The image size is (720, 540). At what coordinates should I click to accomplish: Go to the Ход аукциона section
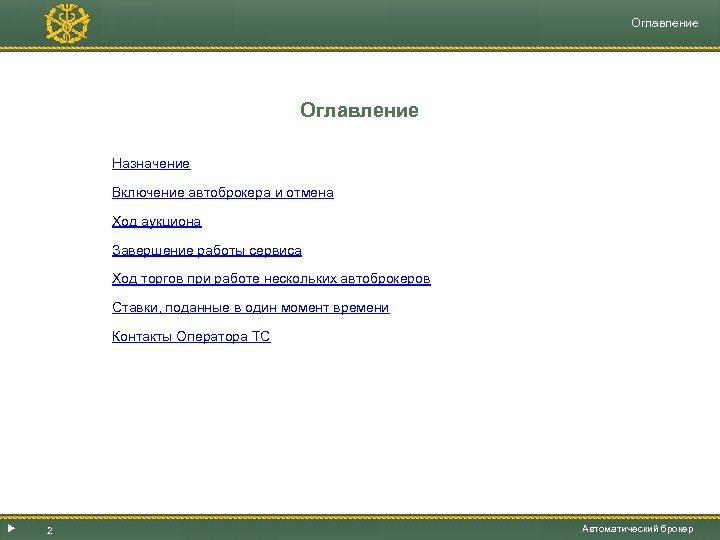[157, 221]
